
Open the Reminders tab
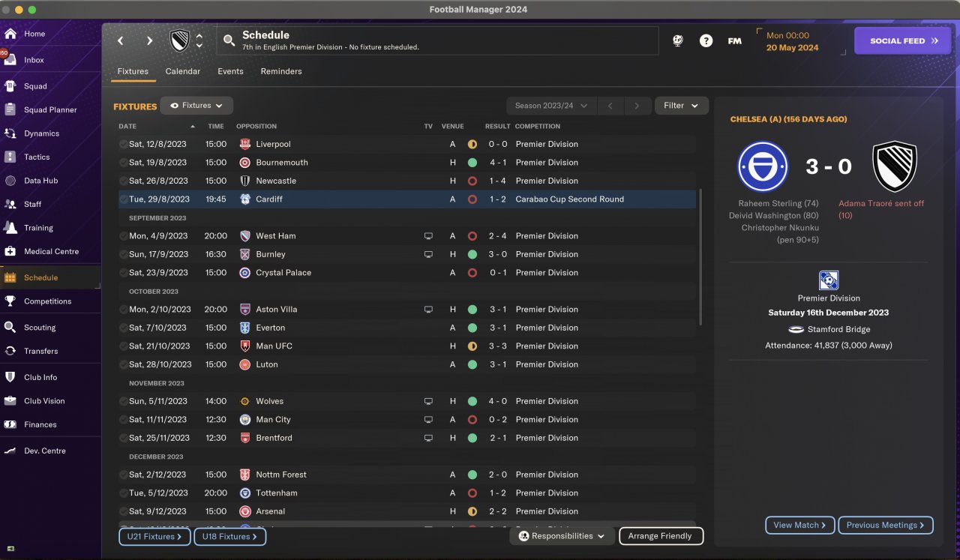pyautogui.click(x=281, y=71)
